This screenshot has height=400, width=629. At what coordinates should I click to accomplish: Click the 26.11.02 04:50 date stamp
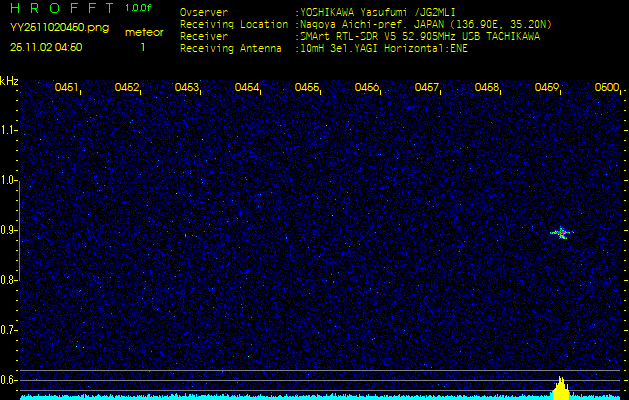[46, 47]
